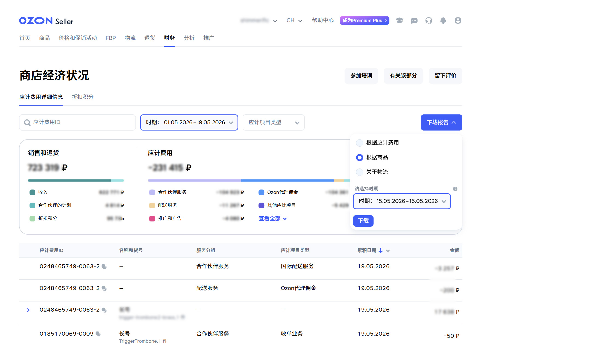Click 服务分组 column header
Screen dimensions: 602x364
pos(205,250)
